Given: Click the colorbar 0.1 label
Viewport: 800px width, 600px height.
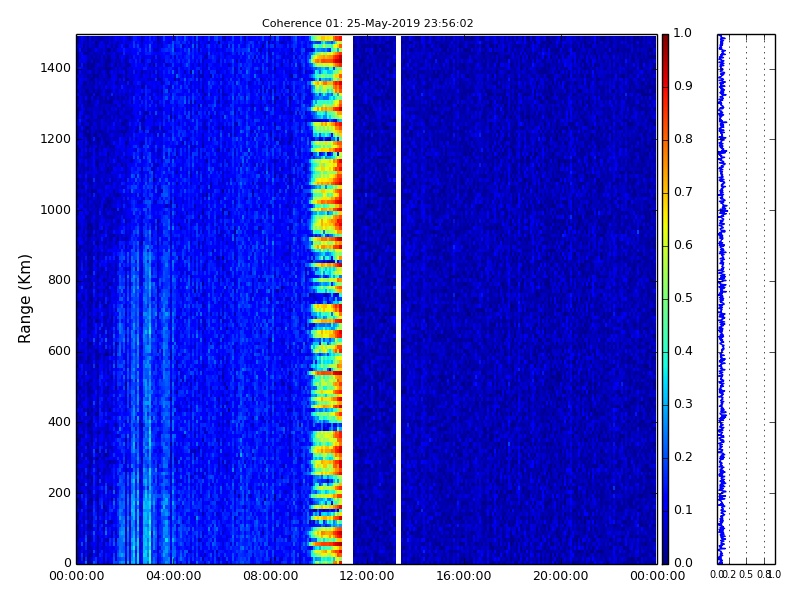Looking at the screenshot, I should [x=683, y=510].
